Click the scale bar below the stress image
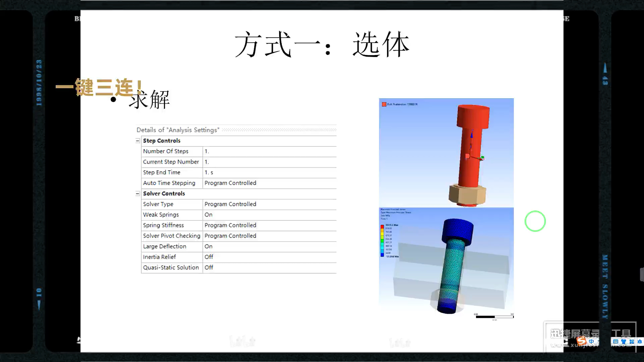The width and height of the screenshot is (644, 362). [495, 316]
